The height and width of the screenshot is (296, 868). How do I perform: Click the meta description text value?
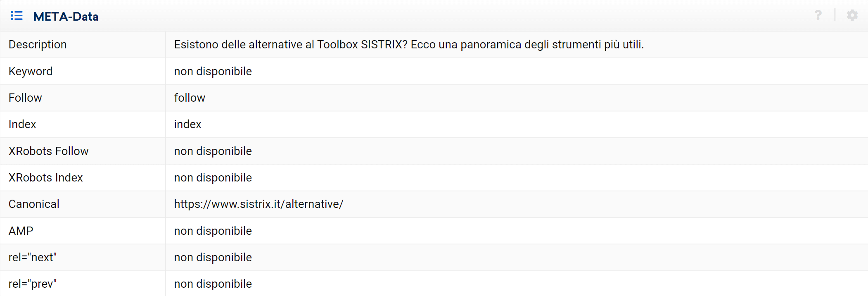coord(409,45)
